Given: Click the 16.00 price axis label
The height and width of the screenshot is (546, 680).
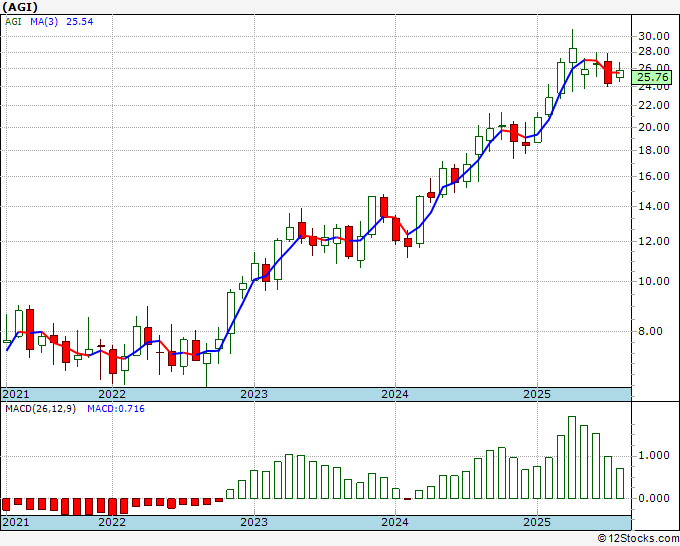Looking at the screenshot, I should coord(653,177).
